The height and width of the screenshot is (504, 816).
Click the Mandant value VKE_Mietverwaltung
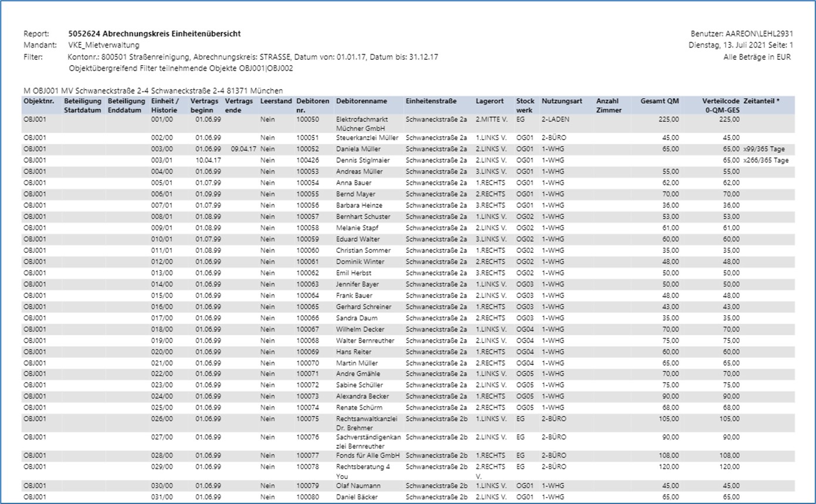[104, 45]
